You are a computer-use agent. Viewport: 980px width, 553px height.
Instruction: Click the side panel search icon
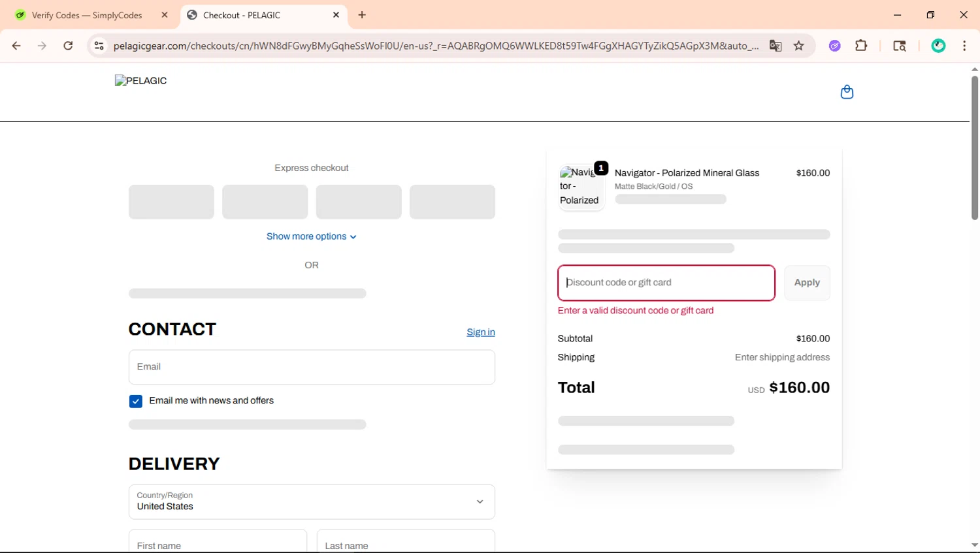tap(900, 46)
